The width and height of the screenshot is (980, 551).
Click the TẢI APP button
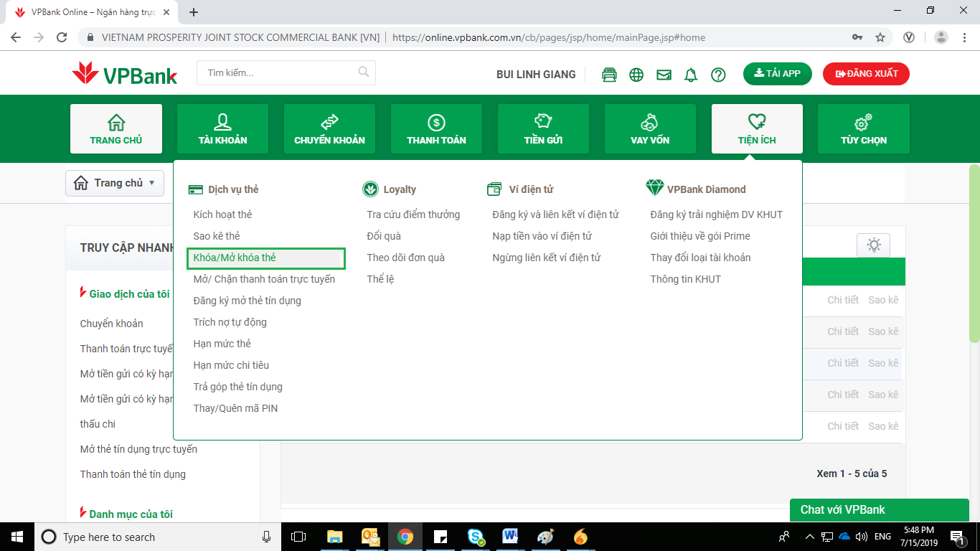tap(778, 74)
